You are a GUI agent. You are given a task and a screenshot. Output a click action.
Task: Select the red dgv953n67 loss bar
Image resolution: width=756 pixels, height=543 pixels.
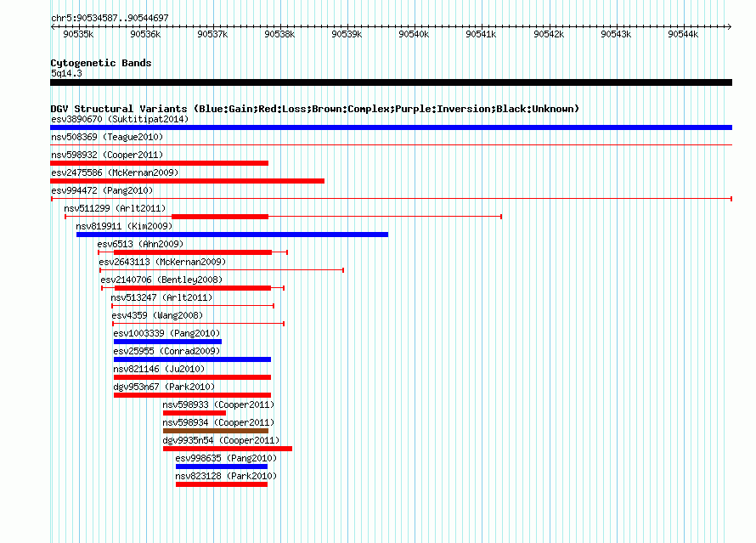pos(192,395)
